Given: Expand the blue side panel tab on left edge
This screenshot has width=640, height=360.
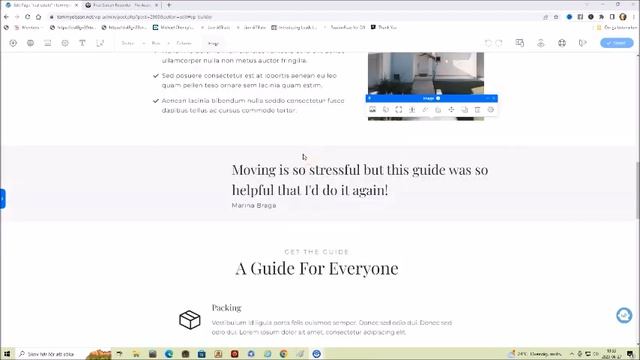Looking at the screenshot, I should (x=2, y=199).
